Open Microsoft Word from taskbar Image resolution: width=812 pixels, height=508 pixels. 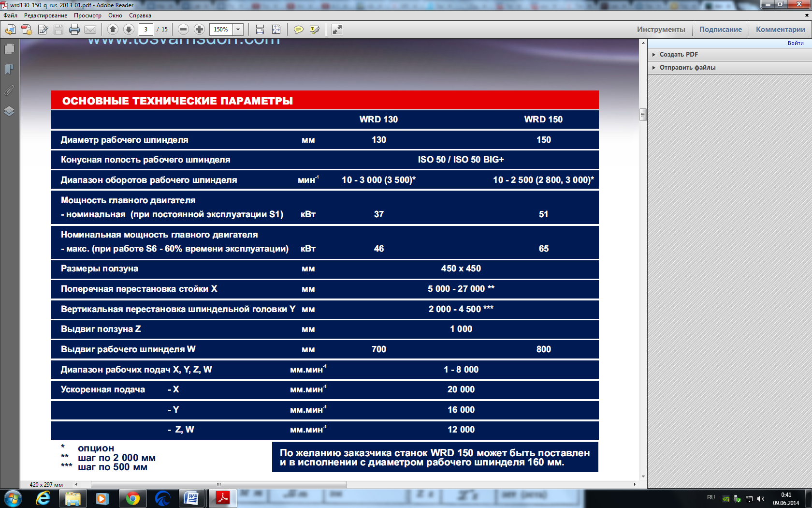pyautogui.click(x=192, y=498)
